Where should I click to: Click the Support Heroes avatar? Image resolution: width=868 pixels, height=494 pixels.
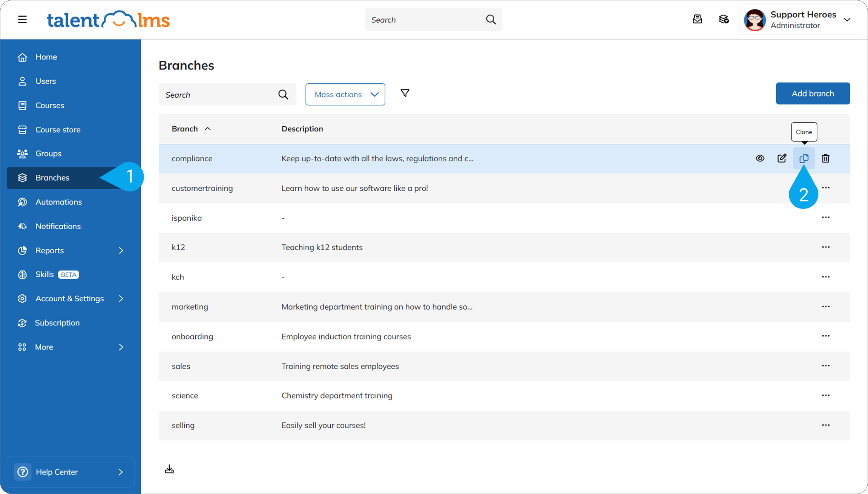(x=755, y=20)
